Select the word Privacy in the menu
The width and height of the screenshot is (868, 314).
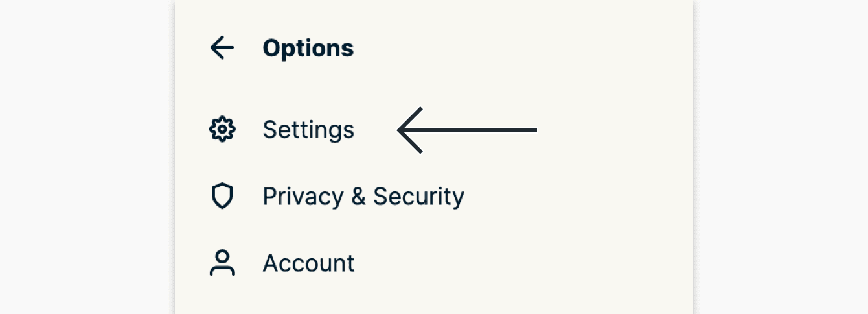[x=303, y=196]
